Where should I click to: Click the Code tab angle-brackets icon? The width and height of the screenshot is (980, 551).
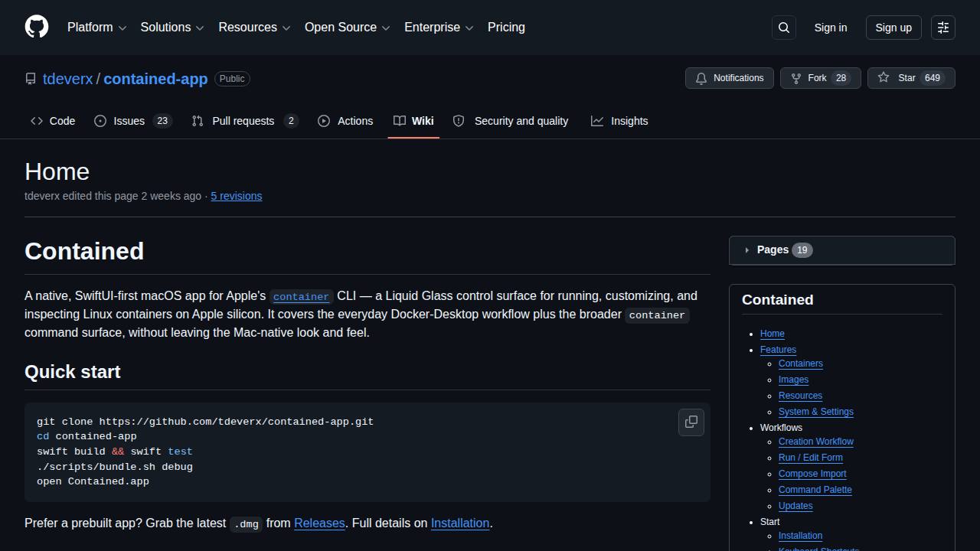[37, 121]
